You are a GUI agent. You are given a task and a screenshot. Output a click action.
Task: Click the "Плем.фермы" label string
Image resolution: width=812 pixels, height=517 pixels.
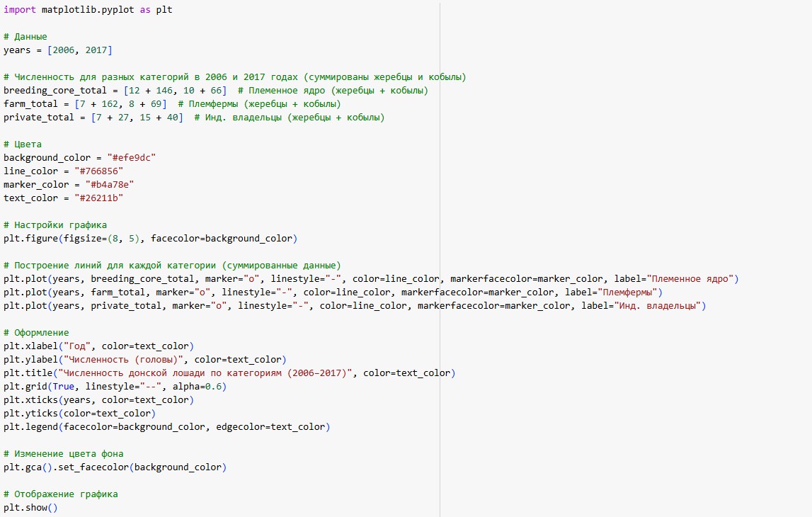pyautogui.click(x=627, y=292)
